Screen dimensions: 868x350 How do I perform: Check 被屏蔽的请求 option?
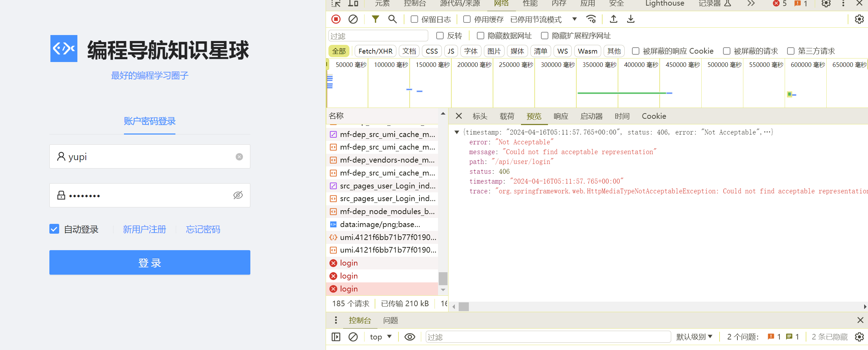point(727,51)
